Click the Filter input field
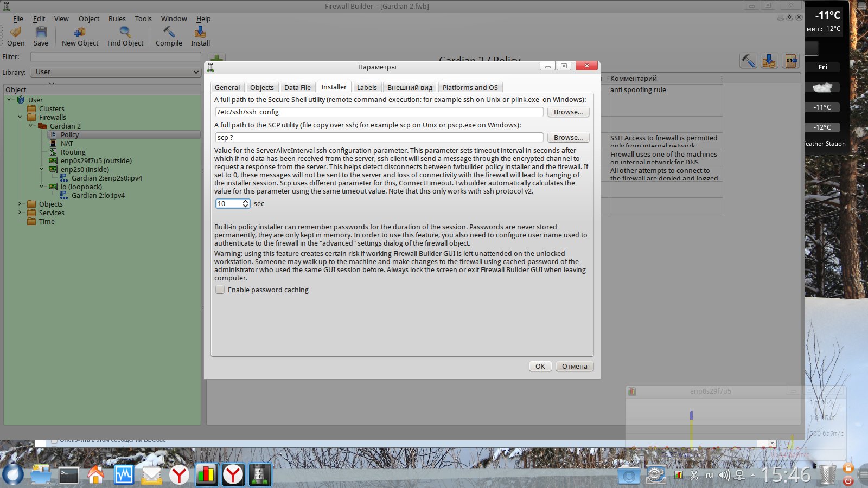 116,57
